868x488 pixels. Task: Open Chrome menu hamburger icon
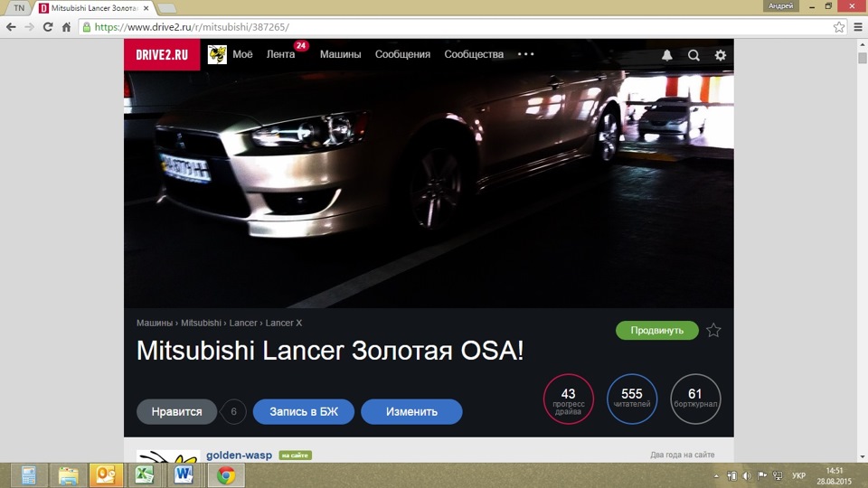858,26
